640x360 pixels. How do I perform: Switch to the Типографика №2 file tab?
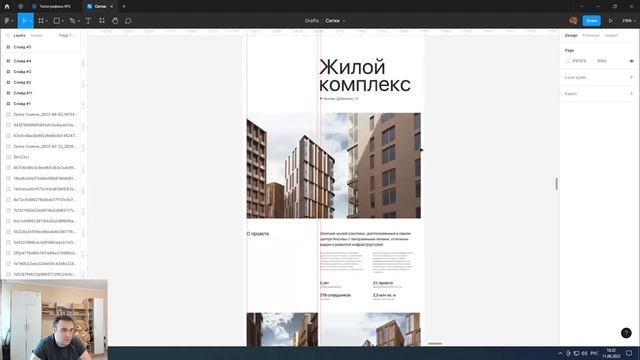point(55,7)
